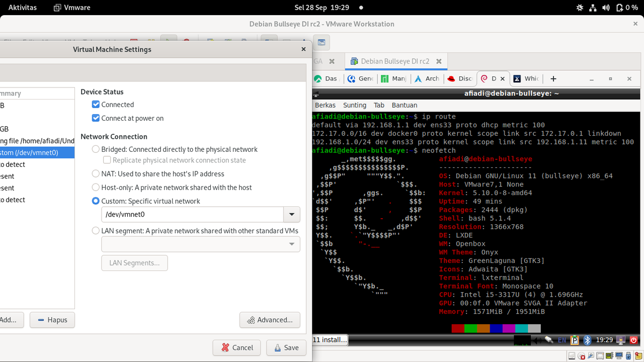Tick Replicate physical network connection state
644x362 pixels.
[107, 160]
